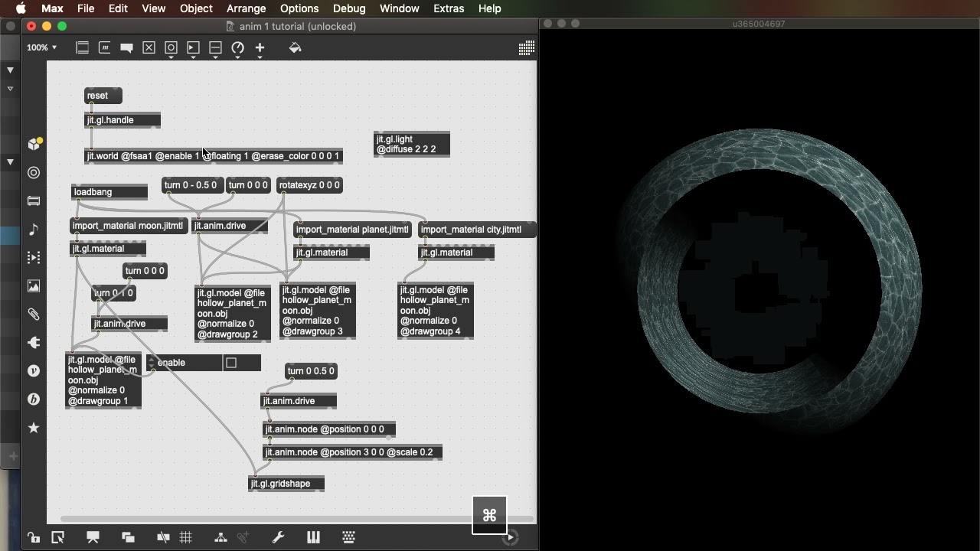The width and height of the screenshot is (980, 551).
Task: Open the number box palette
Action: point(193,48)
